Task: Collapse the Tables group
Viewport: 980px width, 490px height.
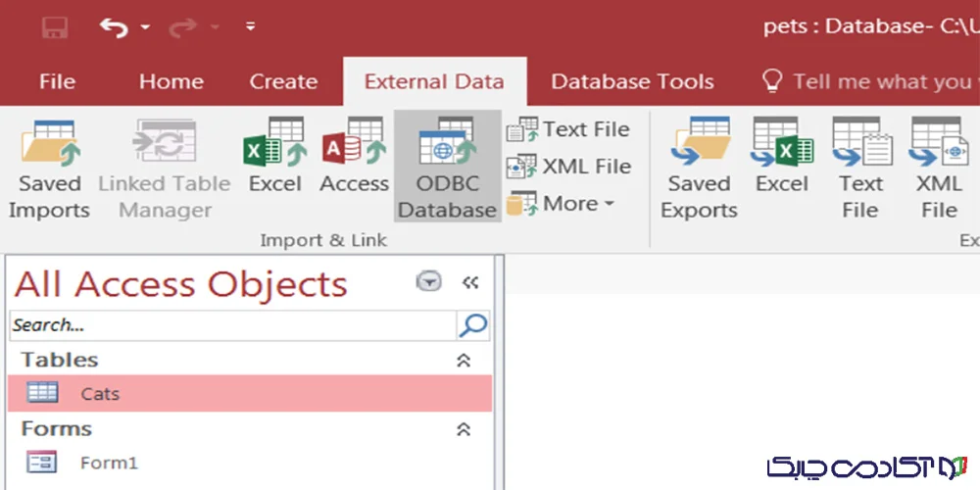Action: (x=464, y=361)
